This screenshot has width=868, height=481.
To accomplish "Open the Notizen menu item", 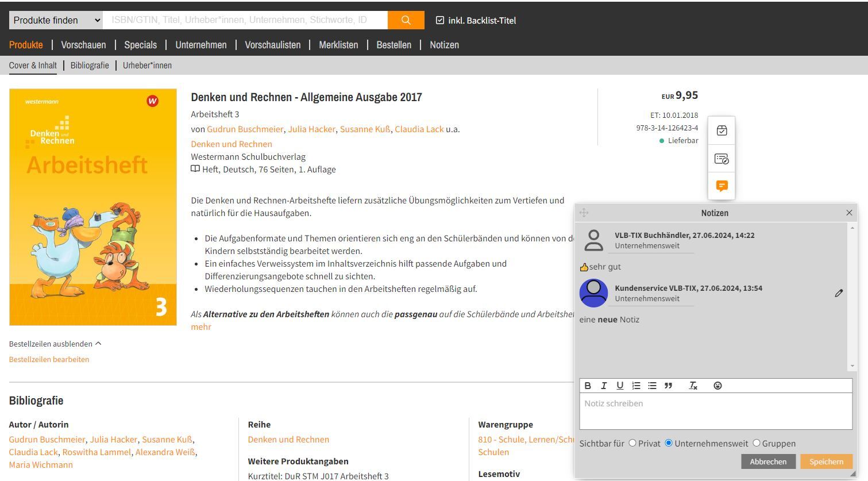I will pyautogui.click(x=445, y=45).
